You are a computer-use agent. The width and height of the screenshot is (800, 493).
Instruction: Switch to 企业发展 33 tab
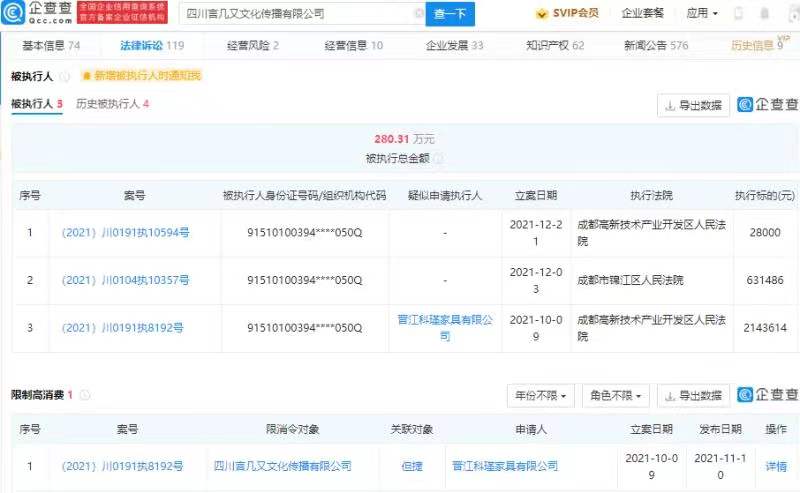pos(454,45)
